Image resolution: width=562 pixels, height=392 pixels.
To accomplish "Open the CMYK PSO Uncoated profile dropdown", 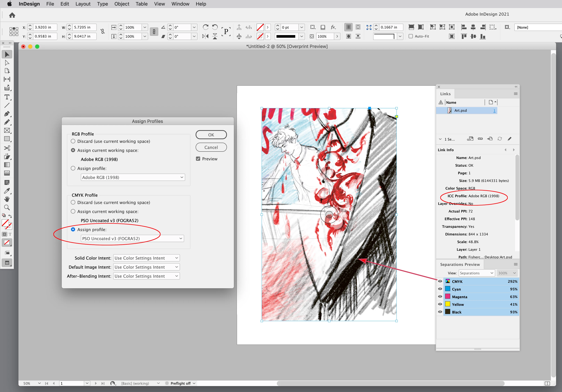I will coord(132,238).
